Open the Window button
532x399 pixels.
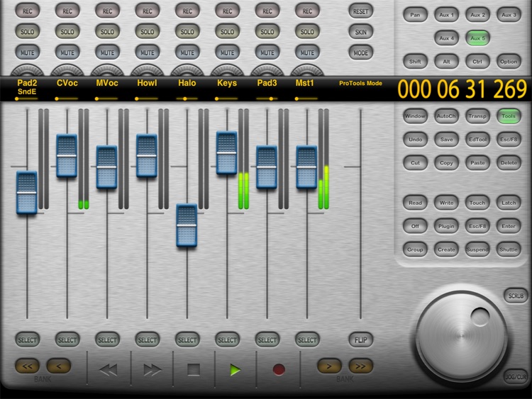(415, 116)
